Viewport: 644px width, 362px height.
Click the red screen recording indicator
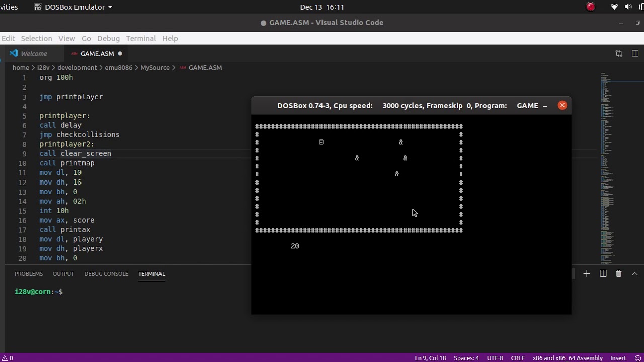click(591, 7)
